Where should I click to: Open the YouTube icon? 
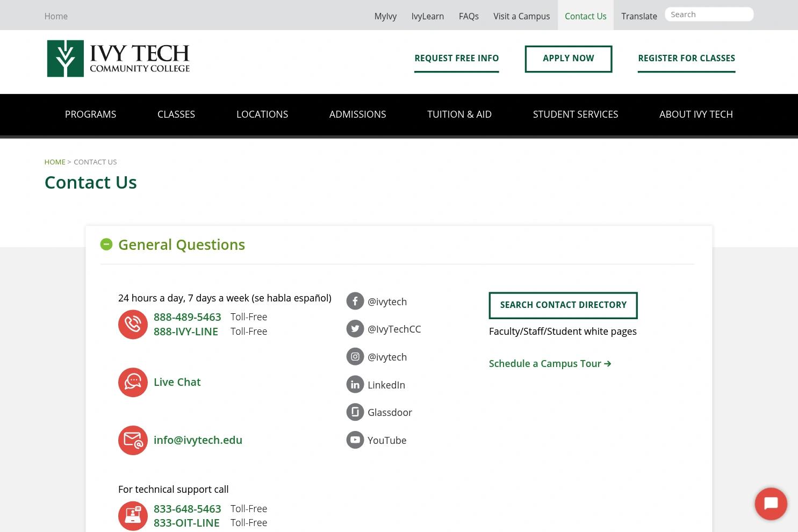355,440
